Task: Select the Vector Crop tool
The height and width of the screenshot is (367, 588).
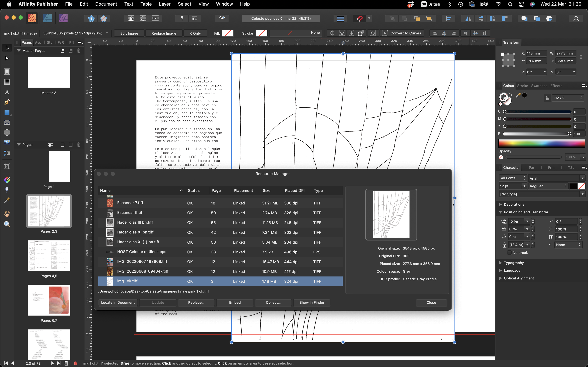Action: click(x=7, y=167)
